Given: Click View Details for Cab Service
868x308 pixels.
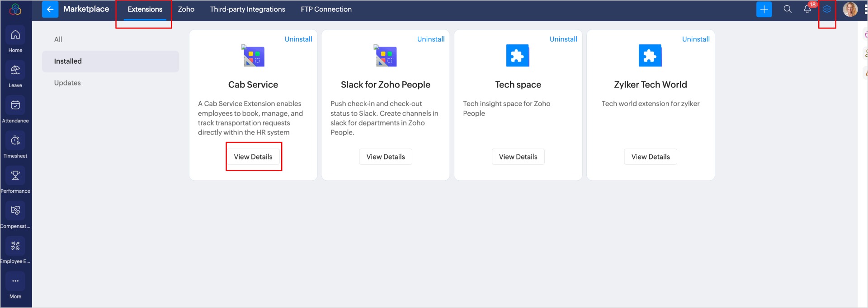Looking at the screenshot, I should point(253,157).
